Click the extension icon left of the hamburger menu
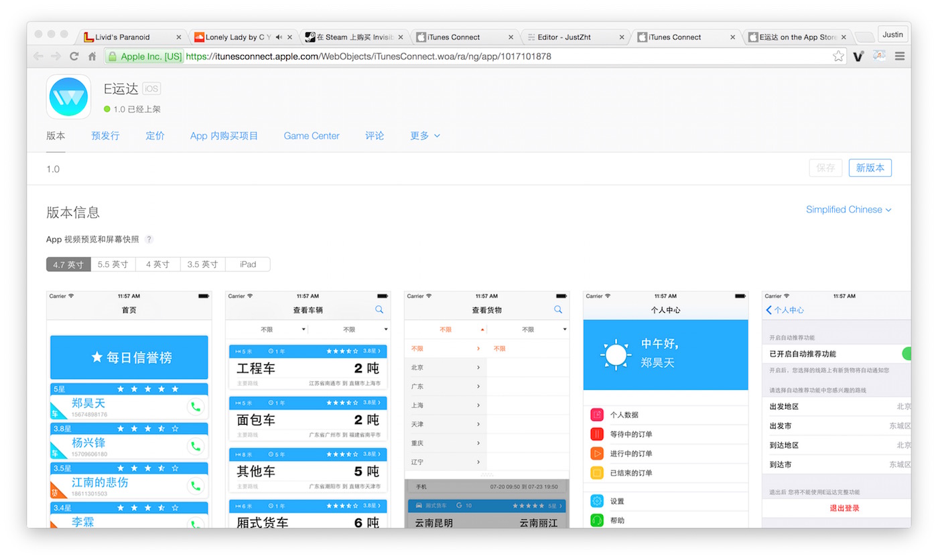Viewport: 938px width, 560px height. pyautogui.click(x=879, y=56)
